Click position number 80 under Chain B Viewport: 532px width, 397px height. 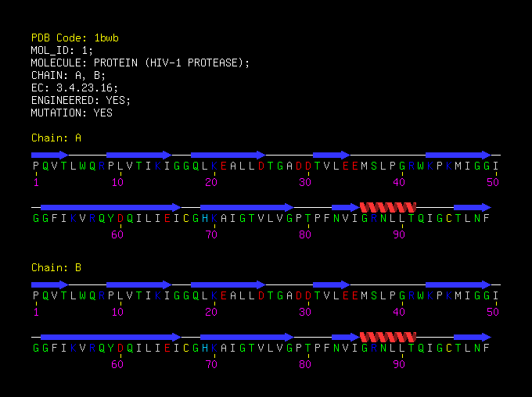tap(305, 364)
